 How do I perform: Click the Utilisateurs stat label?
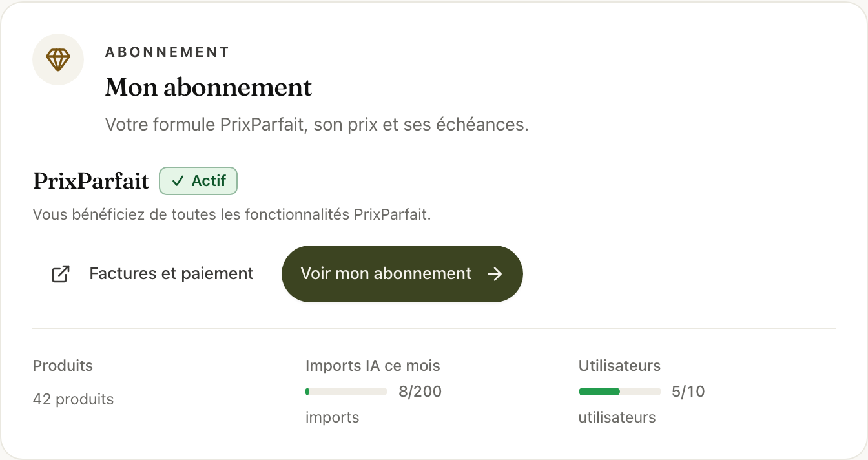coord(619,366)
